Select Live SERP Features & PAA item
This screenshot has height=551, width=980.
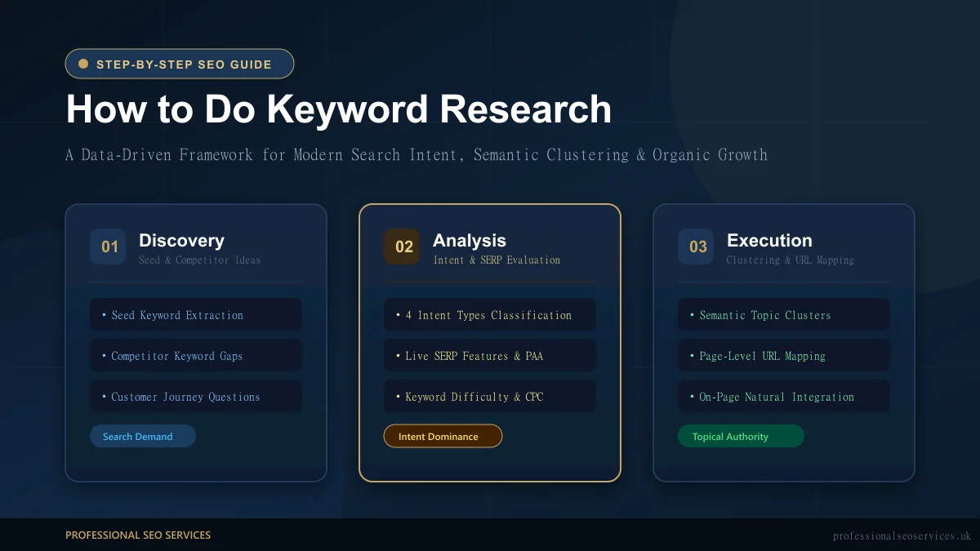click(490, 355)
